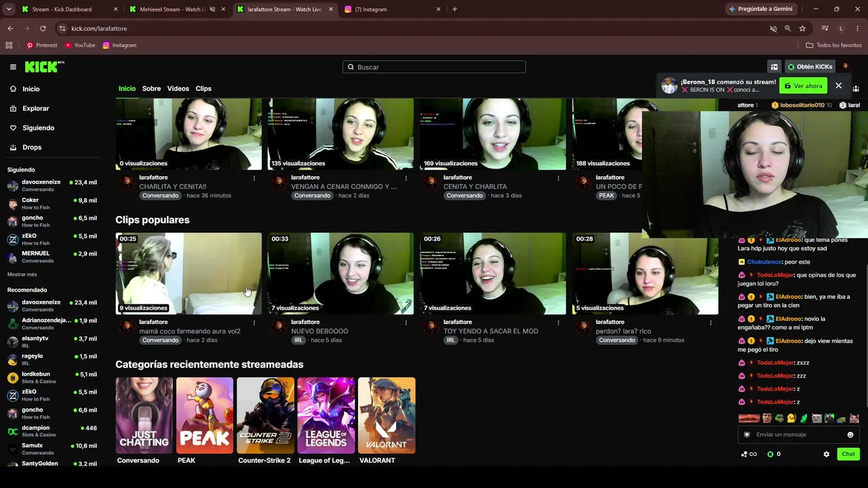This screenshot has height=488, width=868.
Task: Click the Enviar un mensaje chat input
Action: (797, 435)
